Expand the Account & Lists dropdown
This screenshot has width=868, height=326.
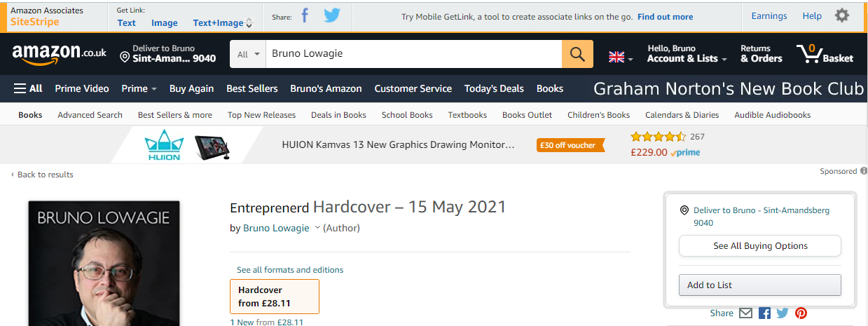click(x=687, y=54)
